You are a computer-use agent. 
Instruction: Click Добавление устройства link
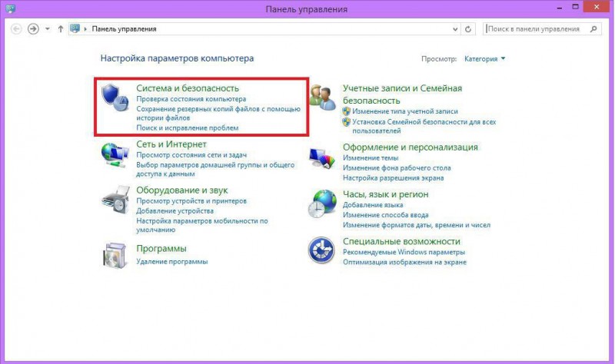[175, 211]
